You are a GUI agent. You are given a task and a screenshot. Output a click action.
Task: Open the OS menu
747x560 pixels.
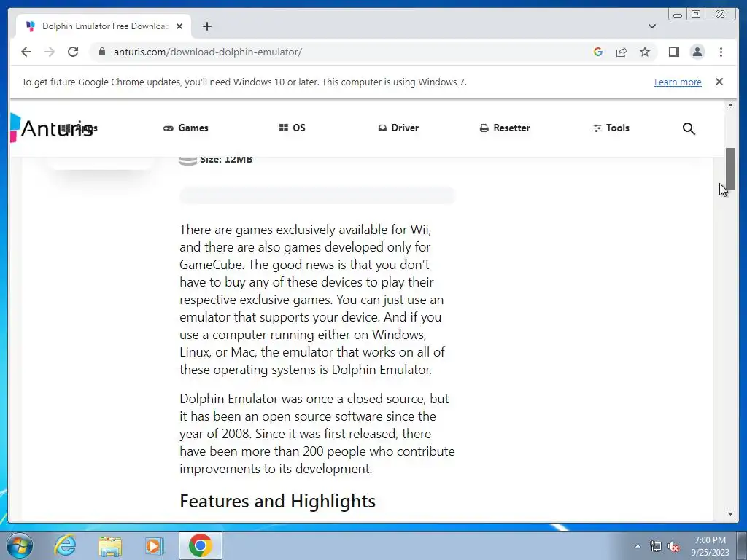(292, 128)
